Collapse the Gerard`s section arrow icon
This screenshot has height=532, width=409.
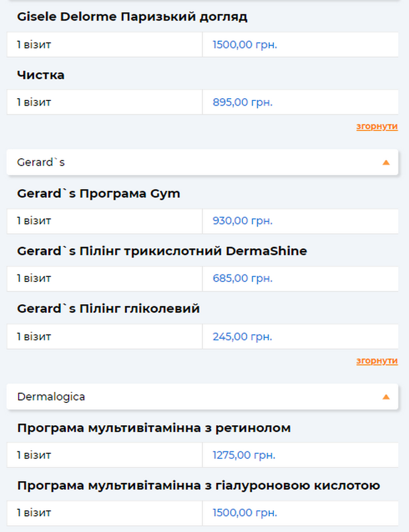386,162
